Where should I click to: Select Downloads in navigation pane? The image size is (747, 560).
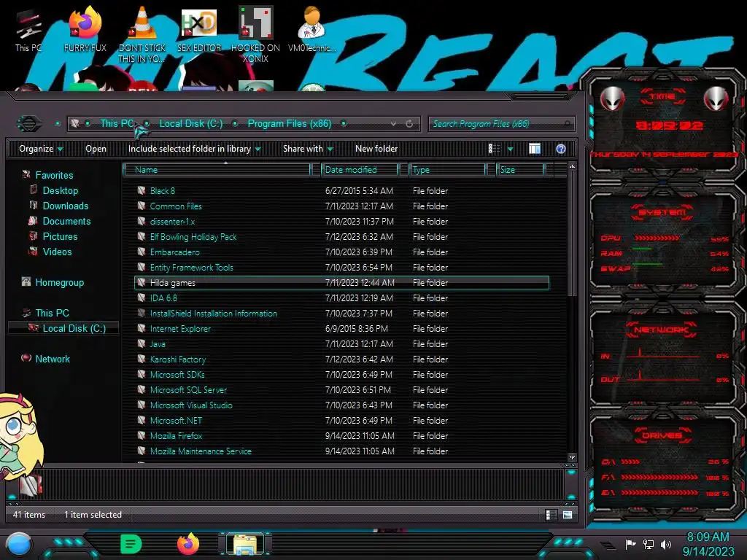(66, 206)
